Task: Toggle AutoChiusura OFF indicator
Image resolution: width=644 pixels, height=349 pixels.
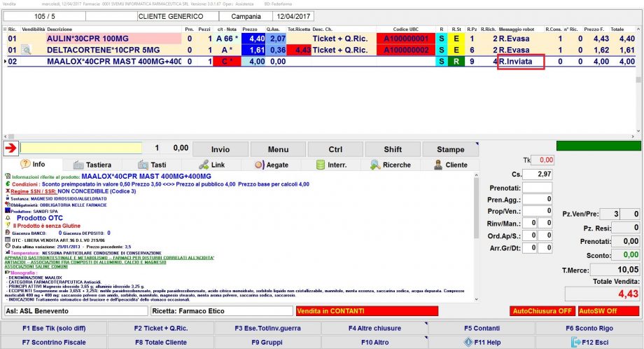Action: tap(543, 310)
